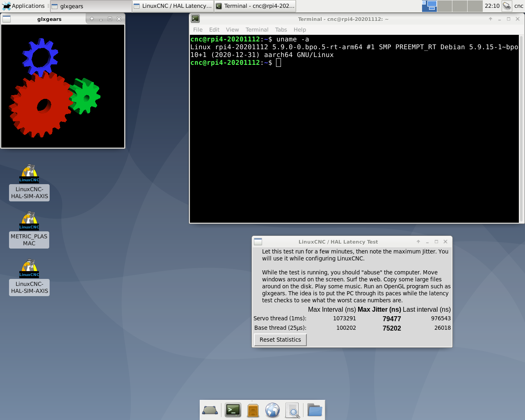Click Servo thread max interval 1073291
525x420 pixels.
click(345, 318)
